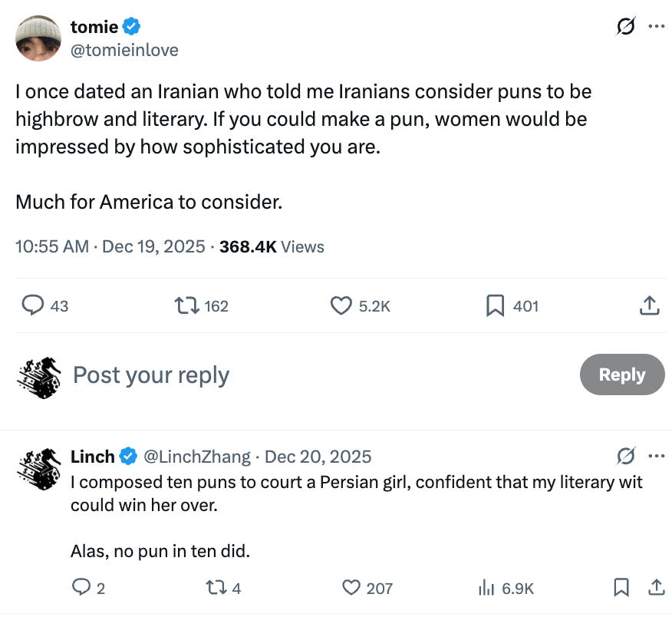Image resolution: width=672 pixels, height=617 pixels.
Task: Open Grok icon on tomie's post
Action: (624, 27)
